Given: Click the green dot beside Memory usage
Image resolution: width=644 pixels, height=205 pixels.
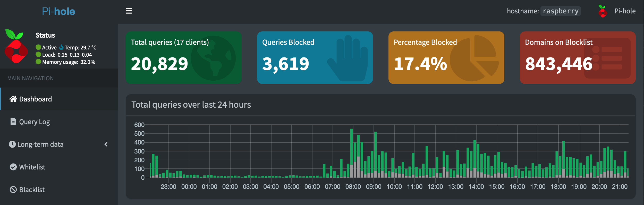Looking at the screenshot, I should click(38, 62).
